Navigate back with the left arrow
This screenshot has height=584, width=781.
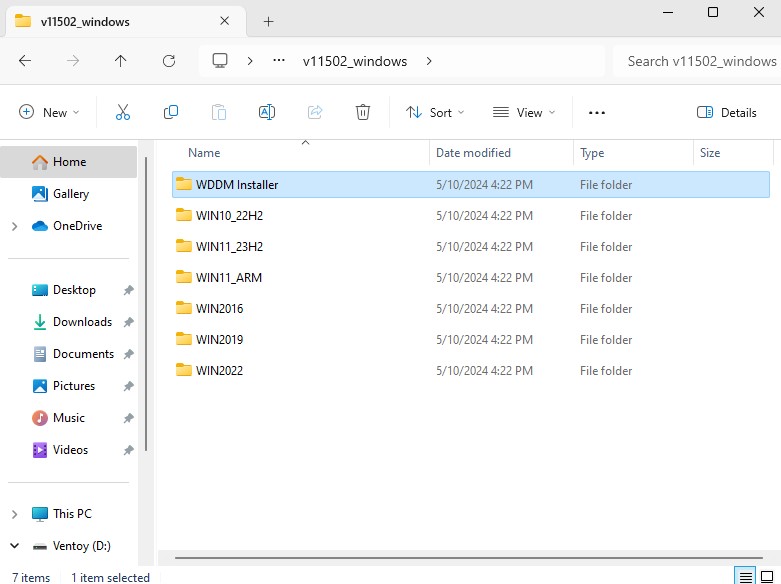[x=25, y=61]
